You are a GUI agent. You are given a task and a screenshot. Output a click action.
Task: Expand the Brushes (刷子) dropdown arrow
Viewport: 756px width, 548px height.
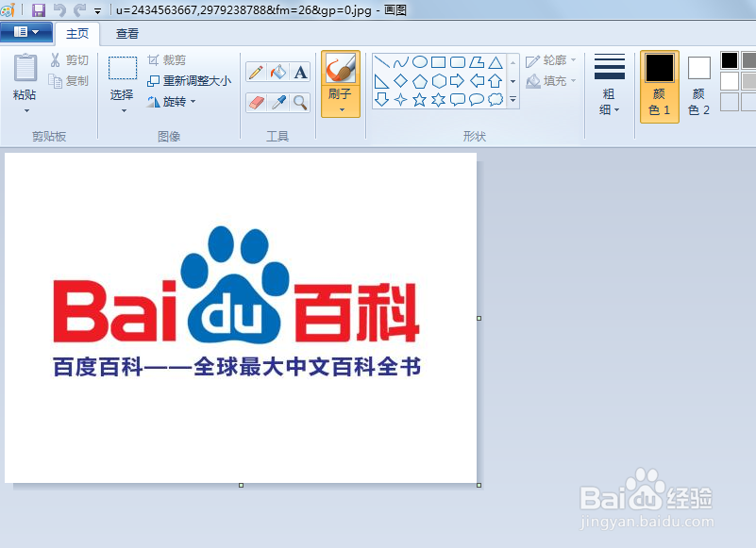pos(342,110)
